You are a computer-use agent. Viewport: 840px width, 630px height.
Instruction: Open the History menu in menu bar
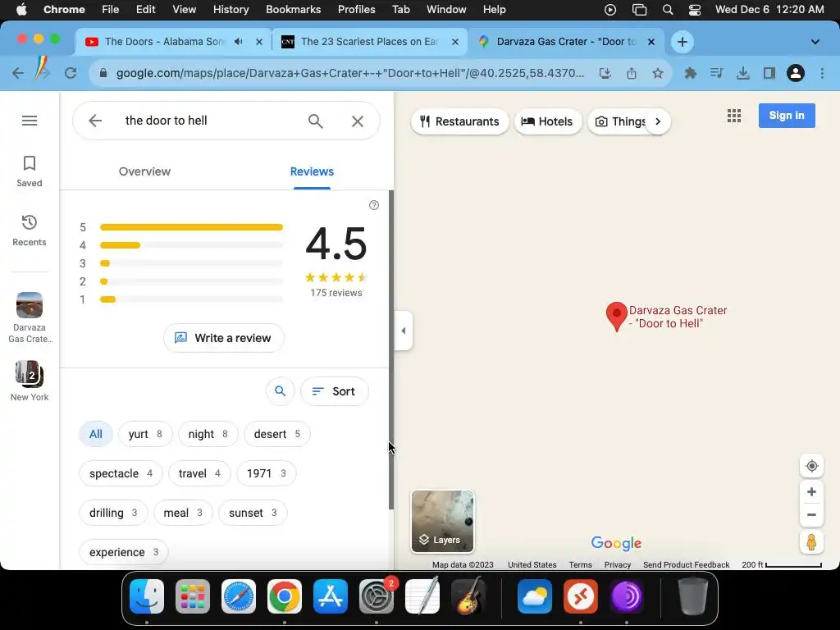[x=231, y=10]
